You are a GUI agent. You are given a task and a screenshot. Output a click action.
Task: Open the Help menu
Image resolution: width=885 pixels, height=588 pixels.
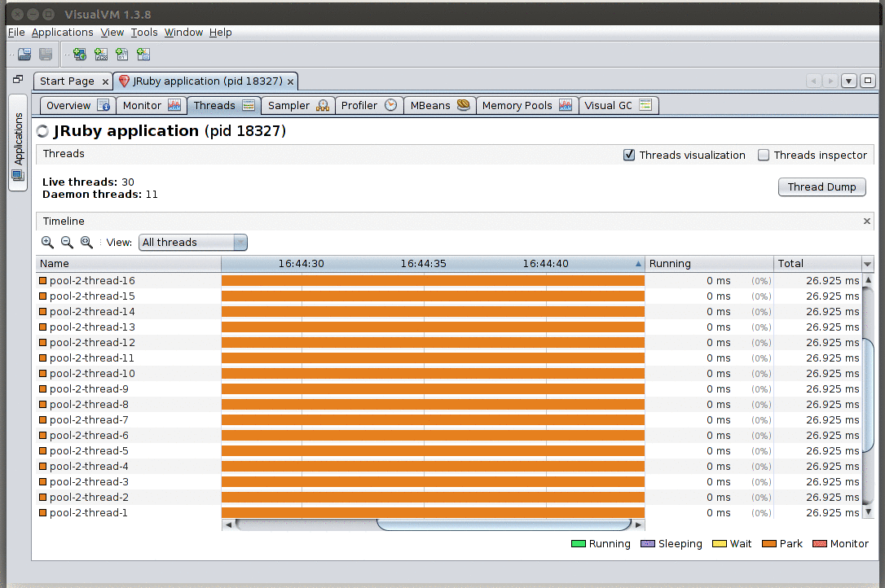click(x=220, y=32)
